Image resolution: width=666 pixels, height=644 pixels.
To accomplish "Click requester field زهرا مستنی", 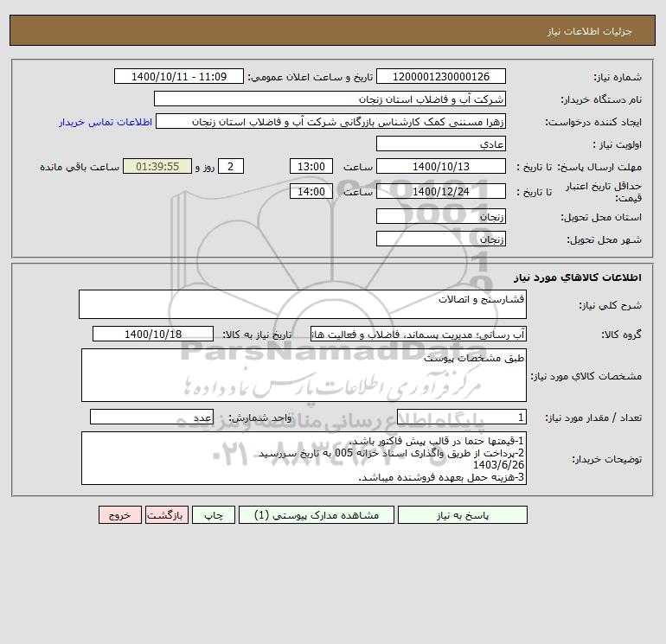I will point(331,121).
